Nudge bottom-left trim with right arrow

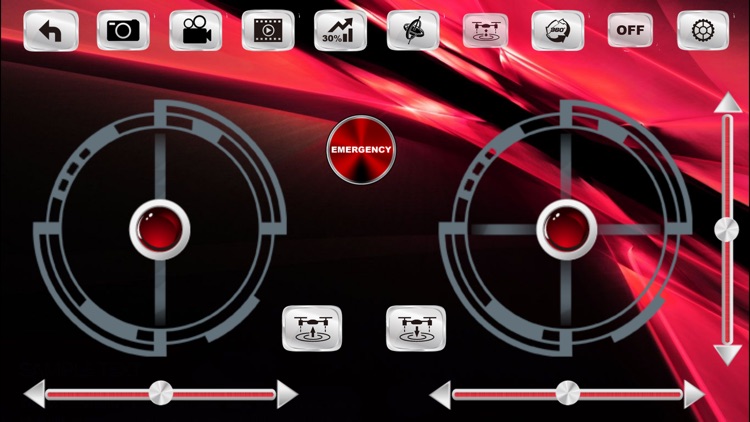click(x=287, y=394)
